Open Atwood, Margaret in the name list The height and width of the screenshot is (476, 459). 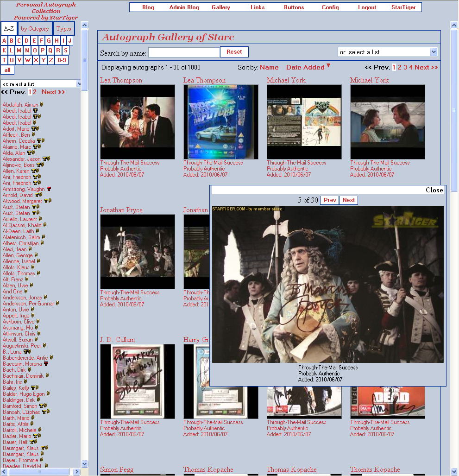point(22,201)
